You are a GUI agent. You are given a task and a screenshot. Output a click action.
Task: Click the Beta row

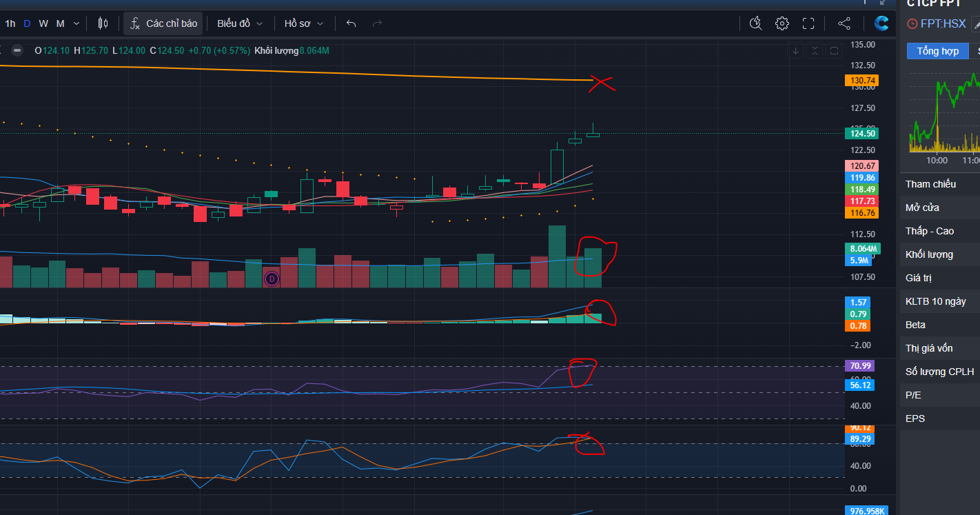coord(940,325)
